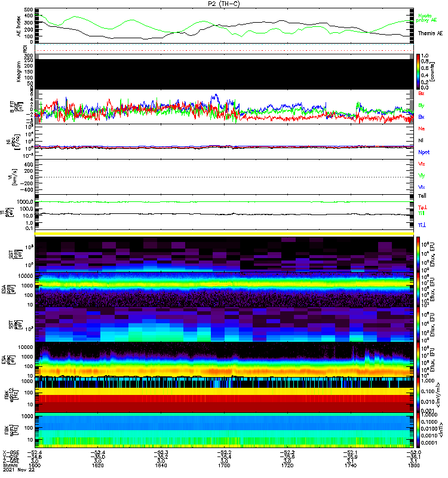The height and width of the screenshot is (478, 448).
Task: Click the black Ni density legend label
Action: pos(421,140)
